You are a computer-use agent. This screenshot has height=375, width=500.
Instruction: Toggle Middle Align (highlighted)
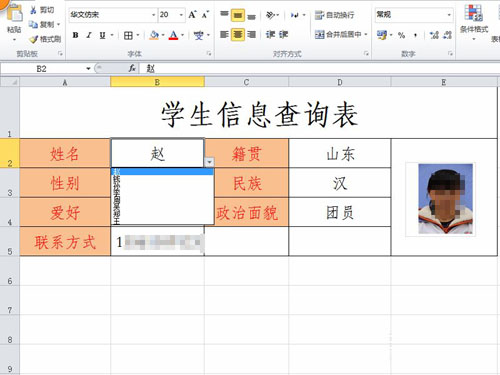(x=238, y=15)
